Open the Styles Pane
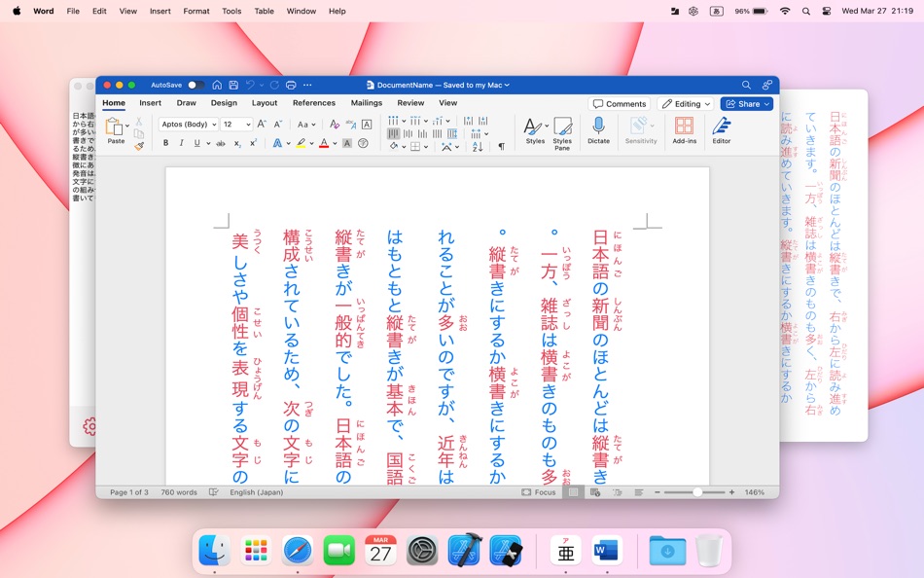This screenshot has height=578, width=924. [563, 131]
